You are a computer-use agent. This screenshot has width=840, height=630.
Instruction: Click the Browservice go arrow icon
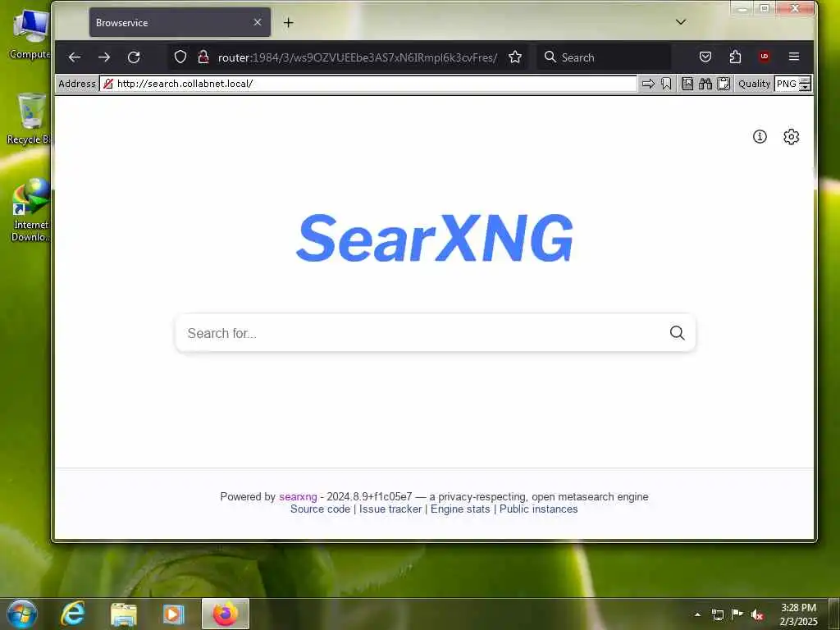[648, 84]
